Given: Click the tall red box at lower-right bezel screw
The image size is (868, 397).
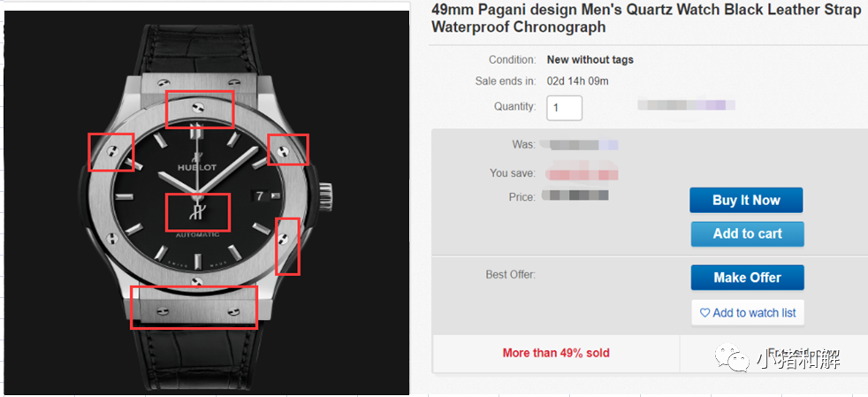Looking at the screenshot, I should click(x=288, y=246).
